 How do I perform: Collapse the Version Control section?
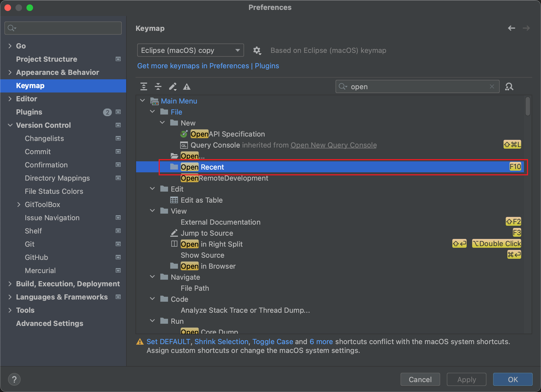coord(10,125)
